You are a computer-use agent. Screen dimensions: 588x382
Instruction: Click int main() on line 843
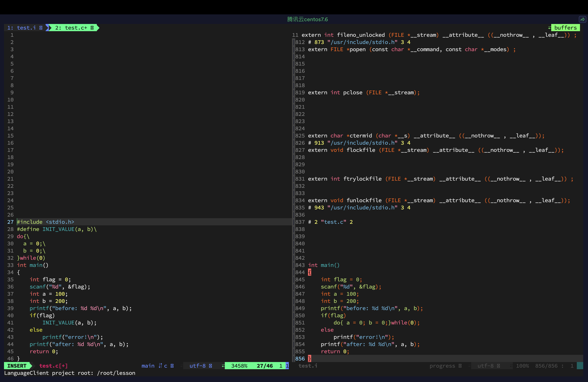(324, 265)
